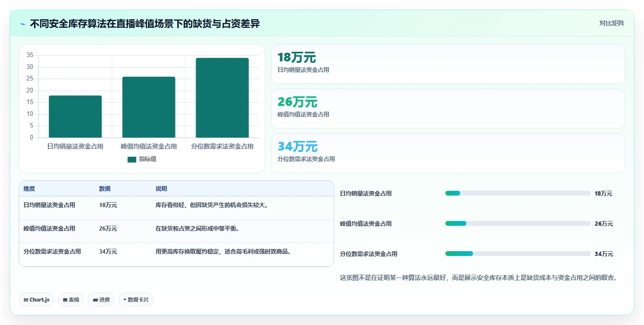Click the 数据卡片 tag chip
The image size is (644, 325).
[136, 300]
